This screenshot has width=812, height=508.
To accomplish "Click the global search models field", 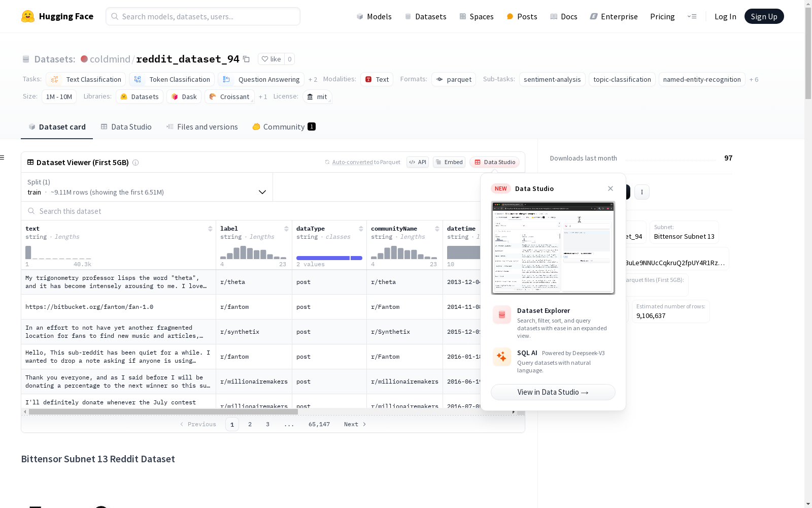I will pyautogui.click(x=203, y=16).
